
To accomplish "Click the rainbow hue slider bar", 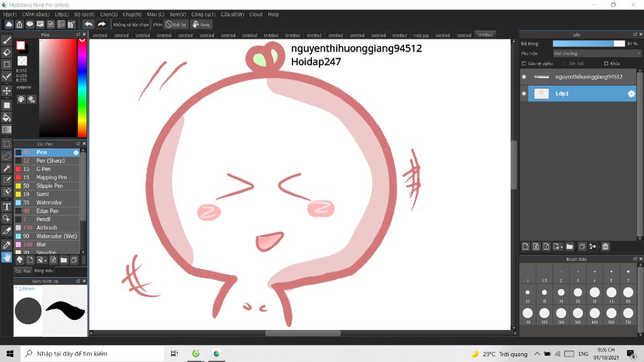I will [x=82, y=87].
